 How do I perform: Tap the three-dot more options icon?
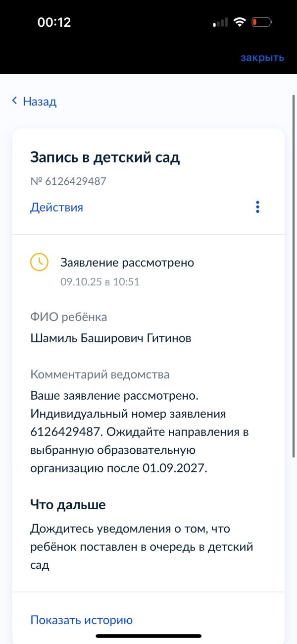(x=257, y=207)
